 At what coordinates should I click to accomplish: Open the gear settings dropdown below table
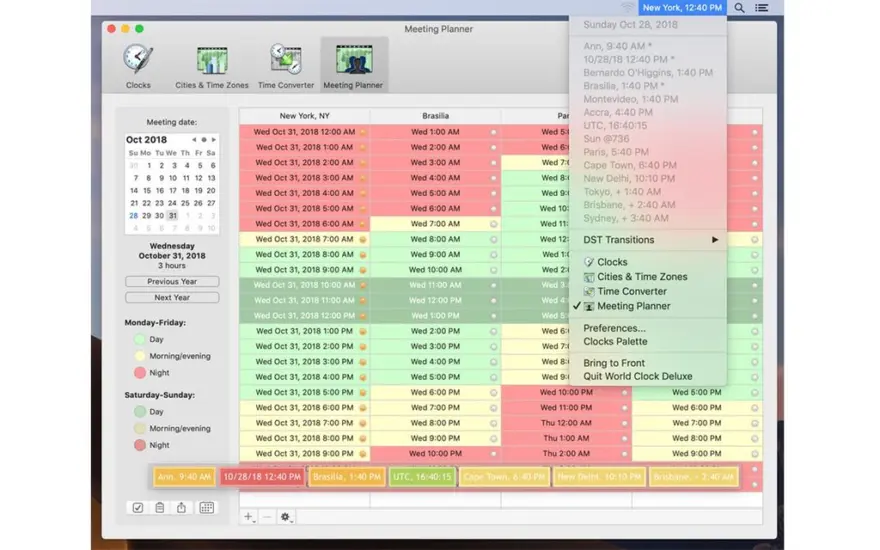pyautogui.click(x=286, y=517)
